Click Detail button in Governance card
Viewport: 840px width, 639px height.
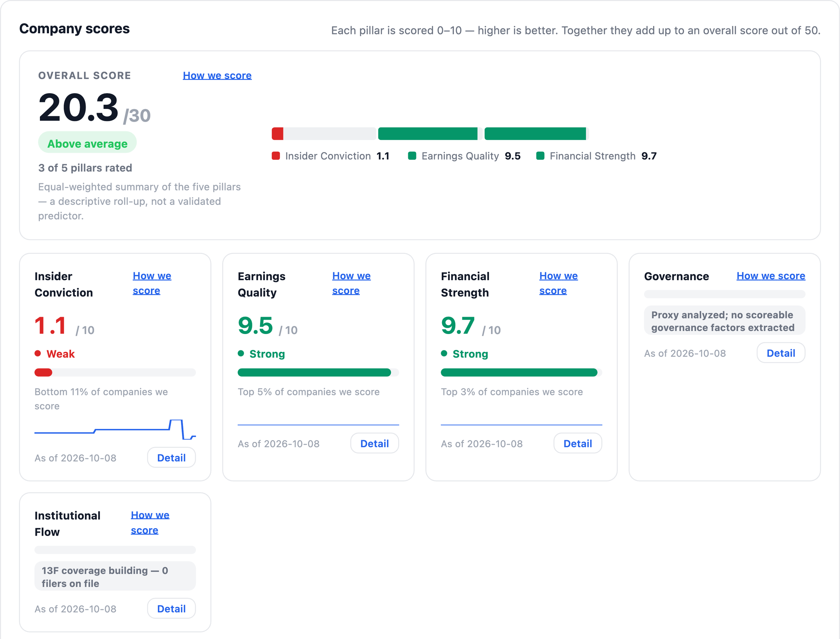tap(781, 353)
